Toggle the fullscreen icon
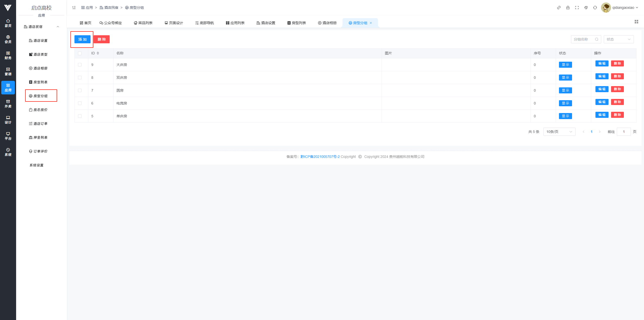Viewport: 644px width, 320px height. (577, 8)
